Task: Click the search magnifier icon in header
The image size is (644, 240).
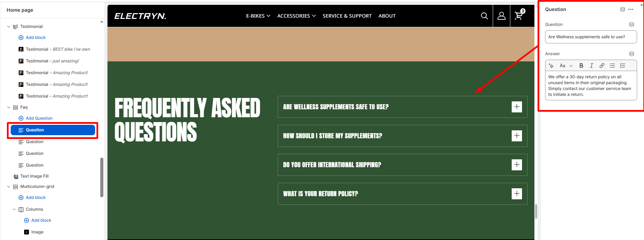Action: [x=484, y=16]
